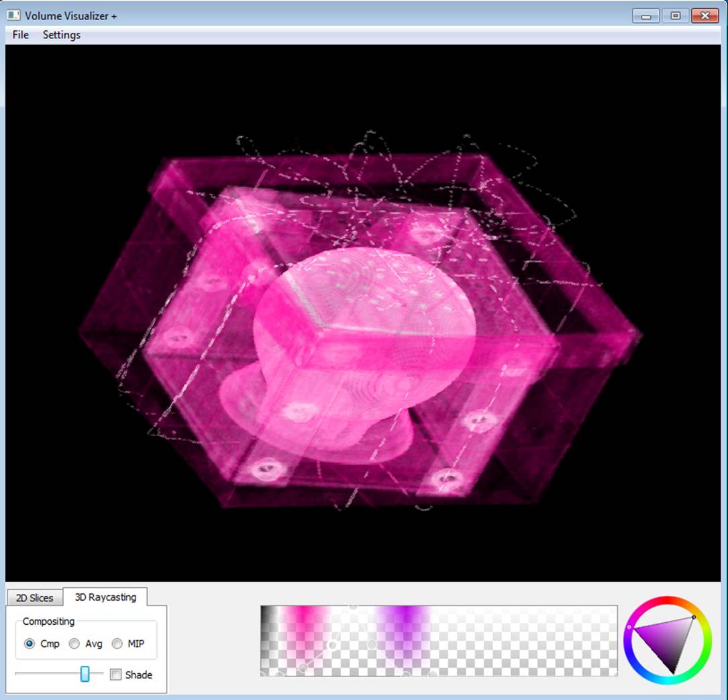Enable MIP compositing mode
The image size is (728, 700).
pyautogui.click(x=117, y=644)
